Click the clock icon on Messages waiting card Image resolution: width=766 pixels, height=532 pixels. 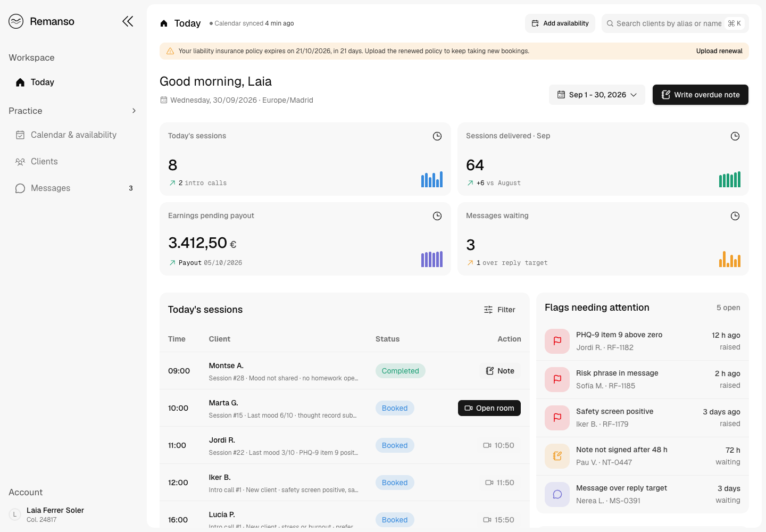pos(735,216)
